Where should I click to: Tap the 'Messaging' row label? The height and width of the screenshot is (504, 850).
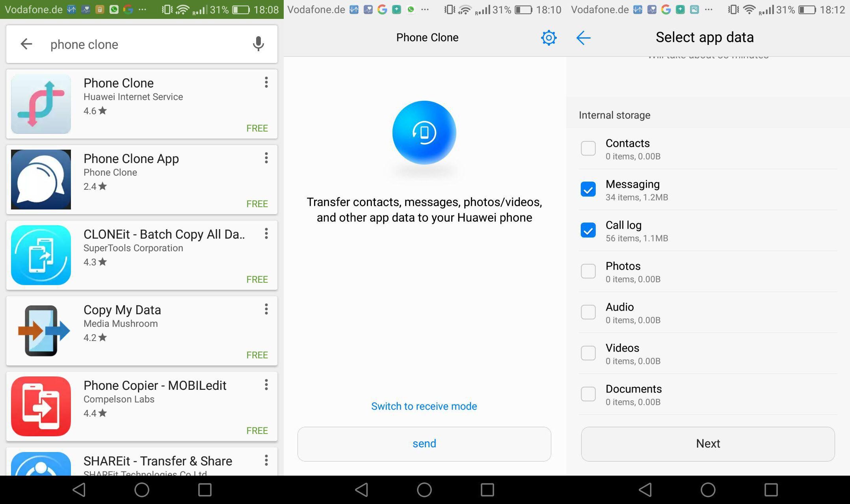632,184
